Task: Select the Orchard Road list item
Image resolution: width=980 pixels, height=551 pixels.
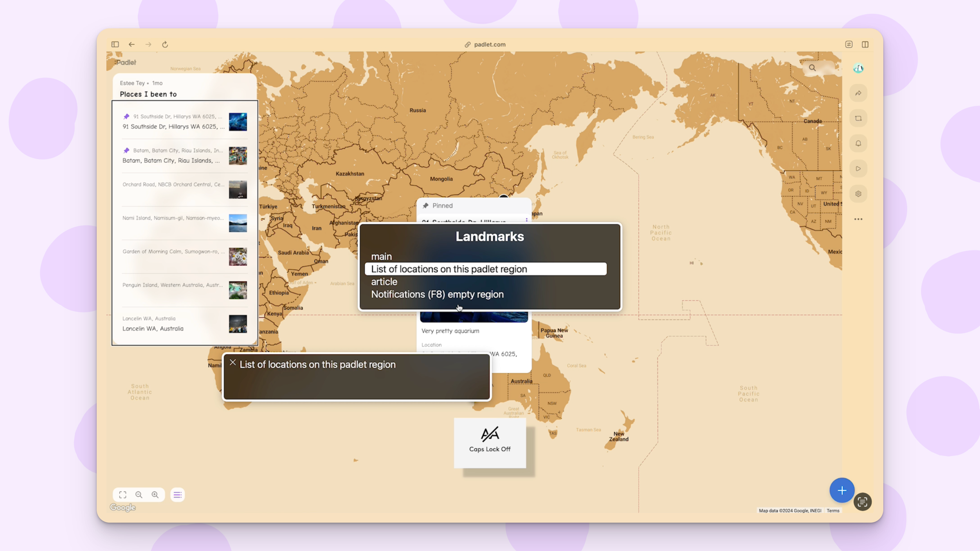Action: coord(184,189)
